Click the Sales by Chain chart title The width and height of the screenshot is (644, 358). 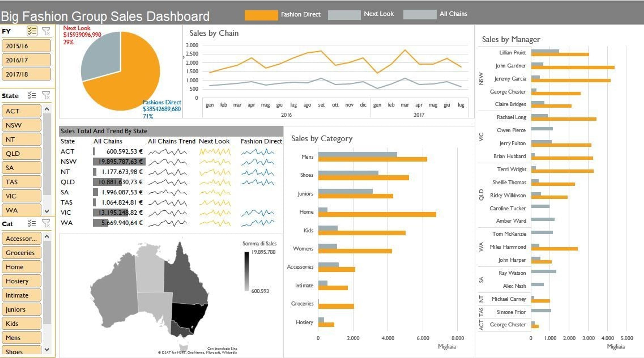214,33
